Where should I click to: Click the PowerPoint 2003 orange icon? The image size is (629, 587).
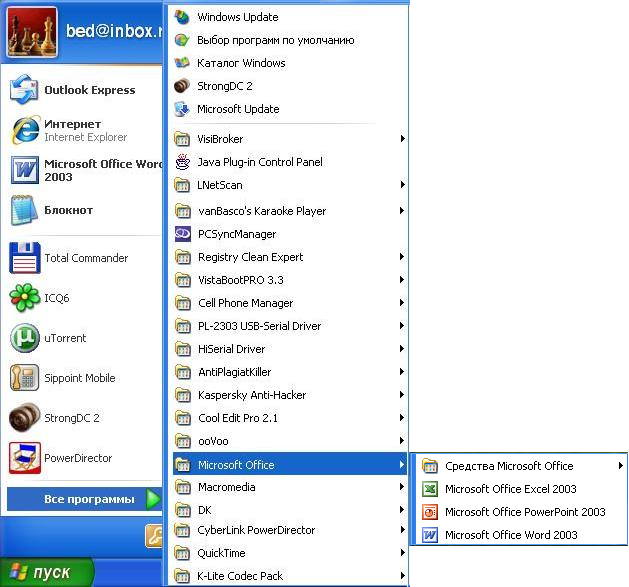430,512
